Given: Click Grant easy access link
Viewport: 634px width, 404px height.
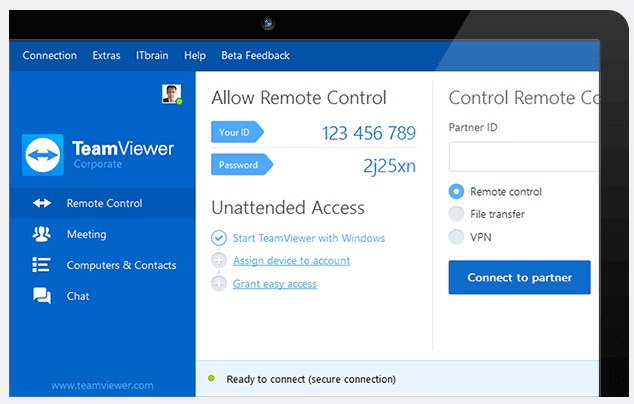Looking at the screenshot, I should tap(275, 284).
